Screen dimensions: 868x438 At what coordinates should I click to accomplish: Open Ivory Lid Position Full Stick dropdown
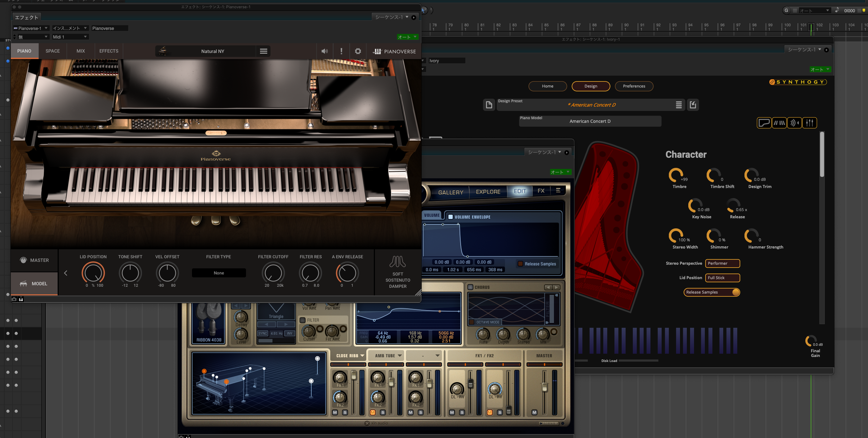(722, 278)
